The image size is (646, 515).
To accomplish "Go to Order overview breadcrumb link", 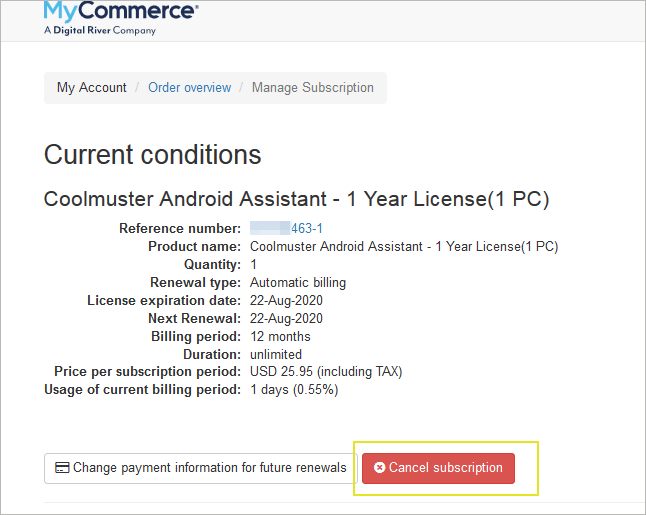I will tap(190, 87).
